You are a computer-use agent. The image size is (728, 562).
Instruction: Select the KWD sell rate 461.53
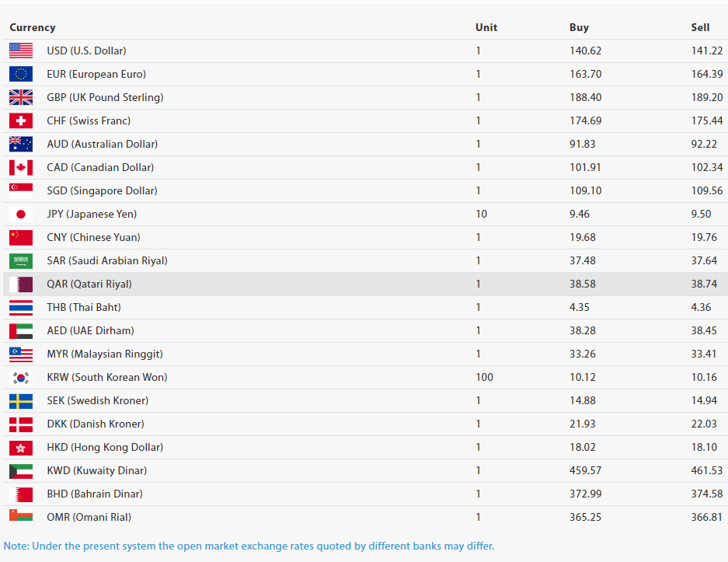706,470
